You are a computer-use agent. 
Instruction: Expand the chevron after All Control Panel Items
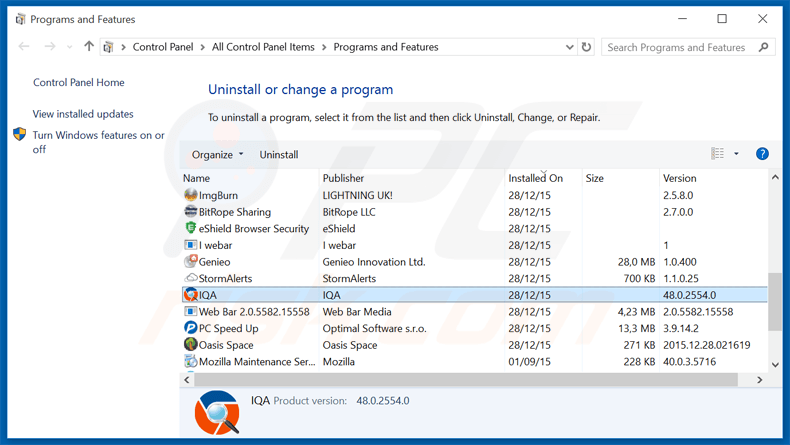click(x=324, y=47)
